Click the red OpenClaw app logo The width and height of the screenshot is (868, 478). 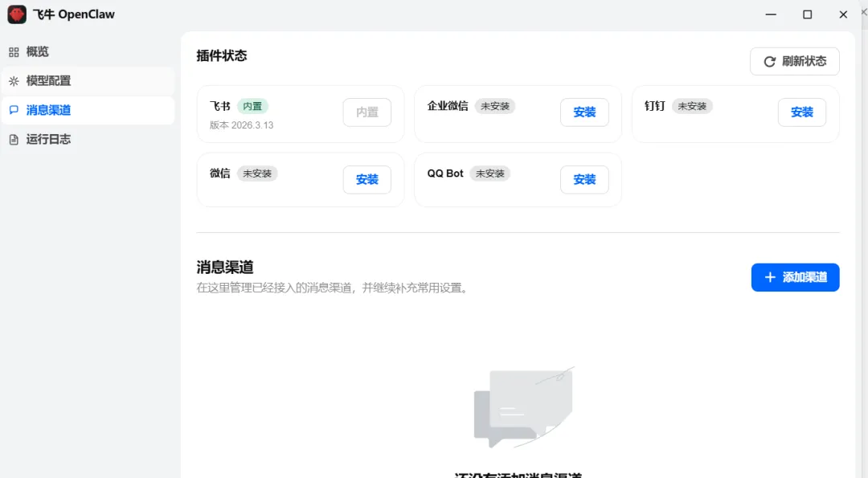17,14
